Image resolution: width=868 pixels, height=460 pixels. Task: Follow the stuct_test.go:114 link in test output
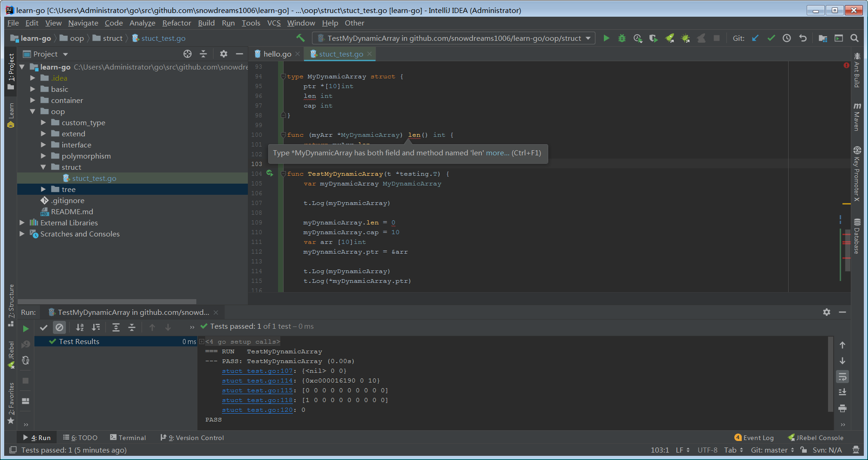[x=257, y=380]
